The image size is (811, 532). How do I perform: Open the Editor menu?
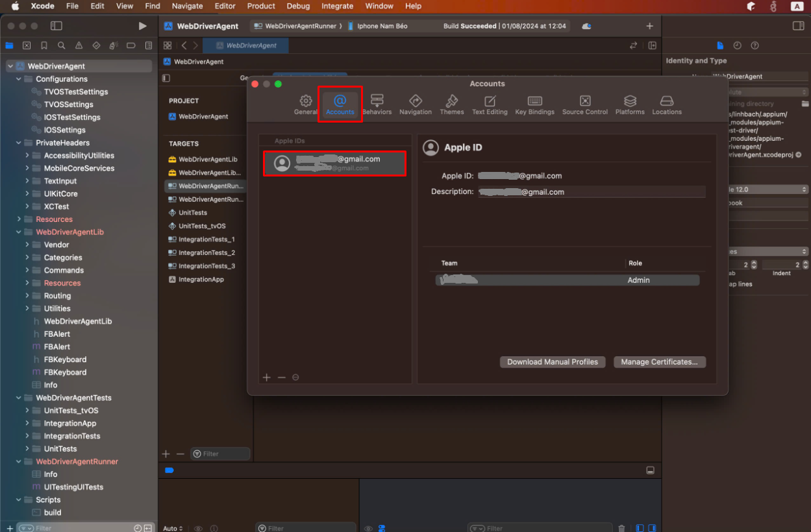pyautogui.click(x=225, y=6)
